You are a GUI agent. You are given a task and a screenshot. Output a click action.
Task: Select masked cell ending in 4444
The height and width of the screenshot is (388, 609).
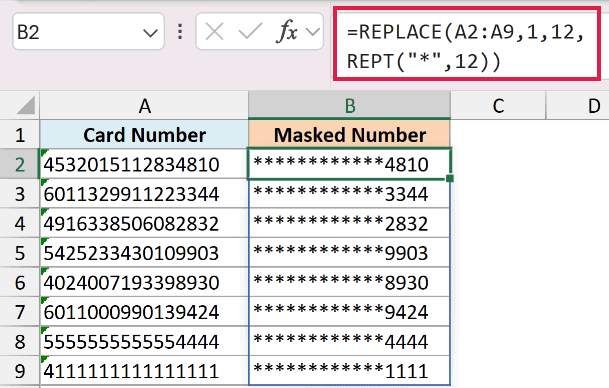point(349,341)
